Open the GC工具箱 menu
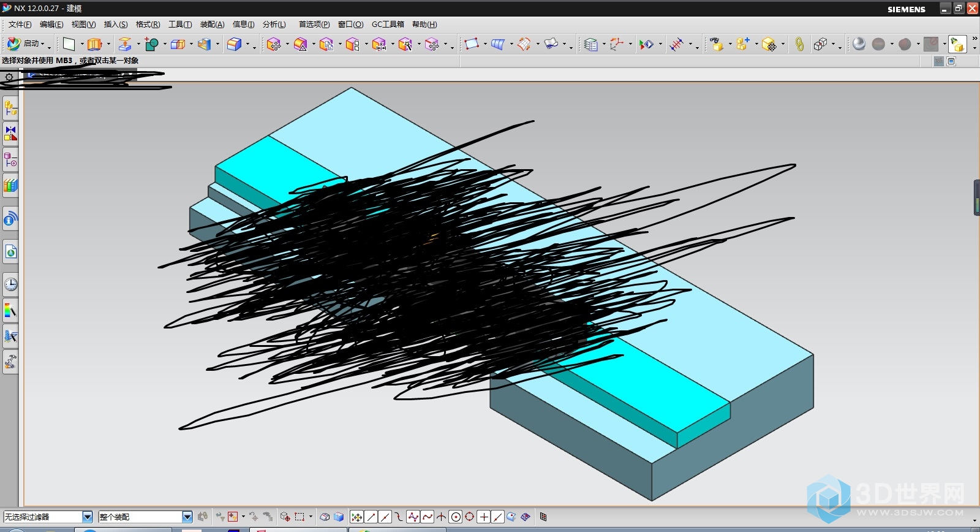The width and height of the screenshot is (980, 532). [x=388, y=25]
